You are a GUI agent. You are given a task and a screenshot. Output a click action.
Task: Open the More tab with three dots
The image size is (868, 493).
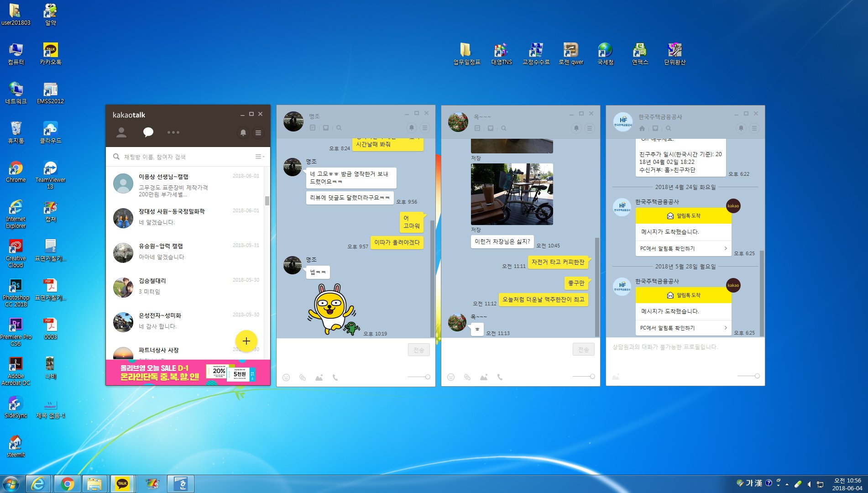173,132
